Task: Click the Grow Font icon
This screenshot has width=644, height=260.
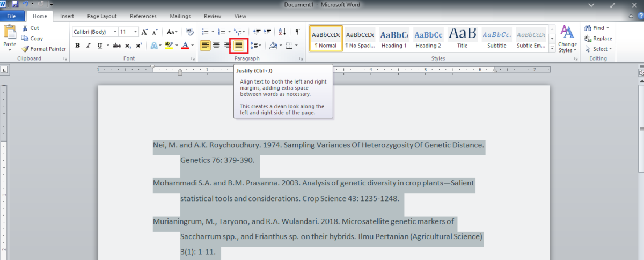Action: 144,32
